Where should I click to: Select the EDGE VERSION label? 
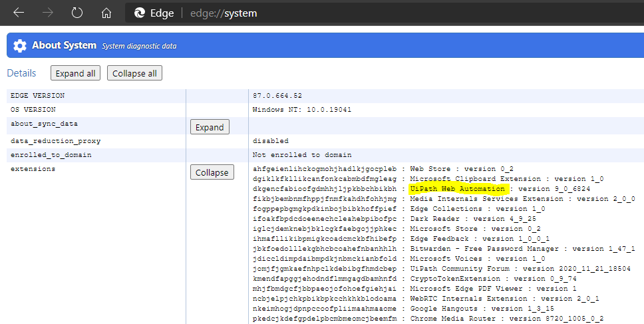[x=37, y=95]
